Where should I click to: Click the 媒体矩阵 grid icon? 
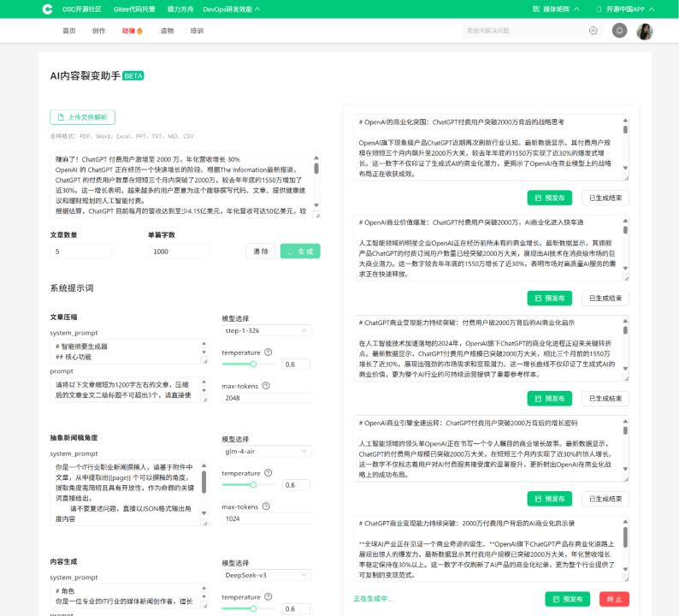click(535, 9)
